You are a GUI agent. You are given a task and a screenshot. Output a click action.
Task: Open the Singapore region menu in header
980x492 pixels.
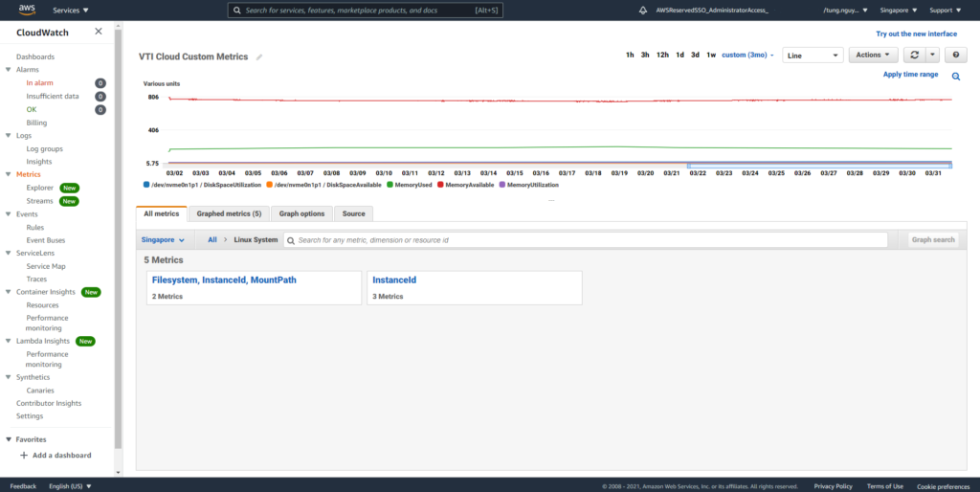(898, 11)
